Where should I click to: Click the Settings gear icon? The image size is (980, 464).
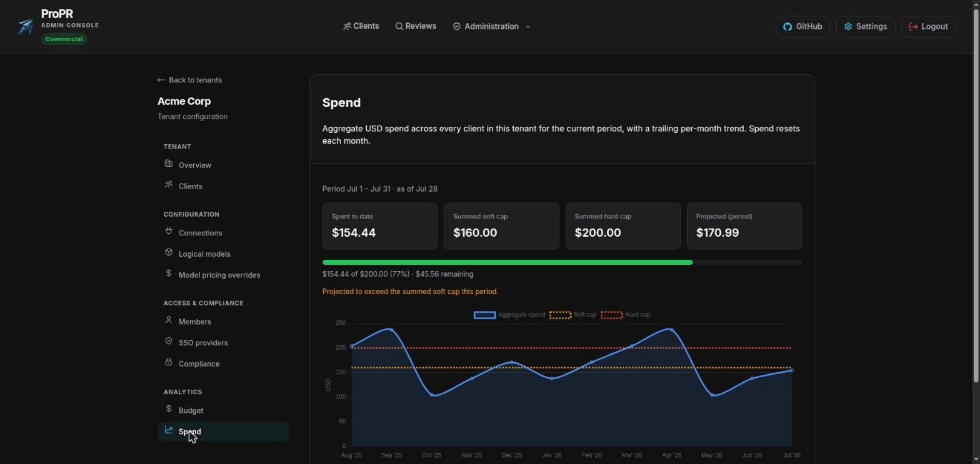tap(848, 27)
